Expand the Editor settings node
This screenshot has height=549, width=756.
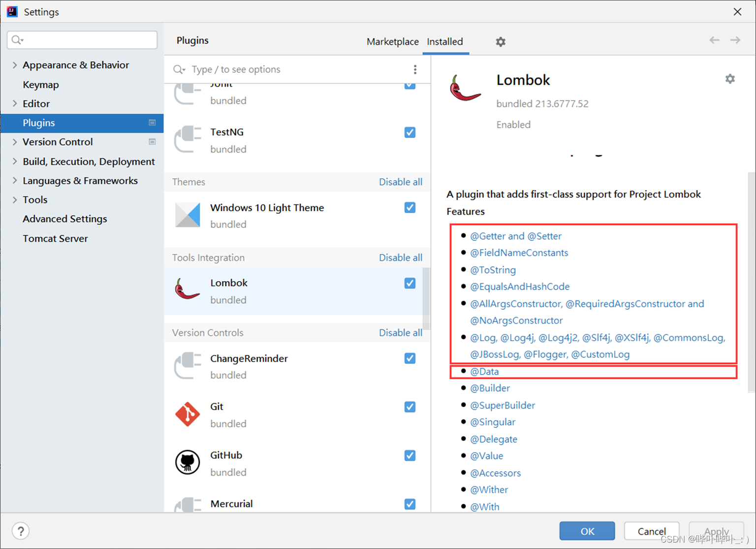pos(14,103)
